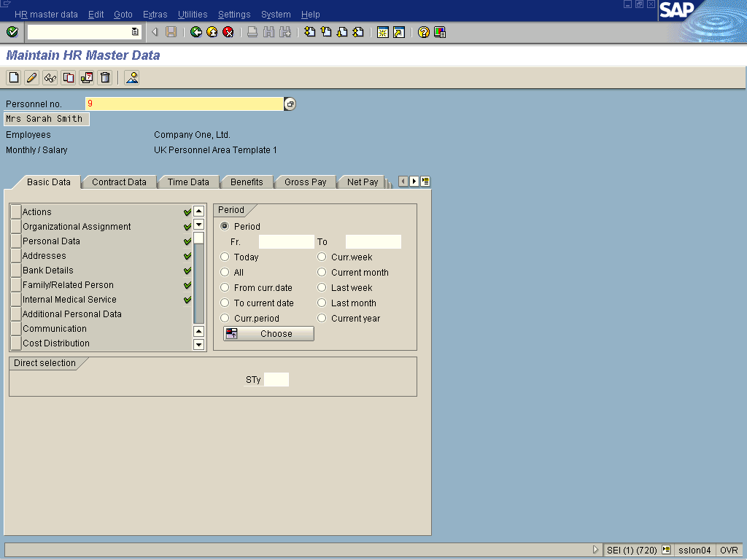Viewport: 747px width, 560px height.
Task: Click the Display glasses icon
Action: [x=50, y=77]
